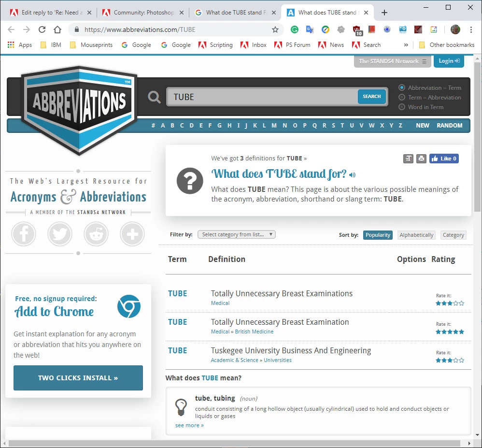Close the 'Community: Photoshop' tab
Viewport: 482px width, 448px height.
(182, 13)
